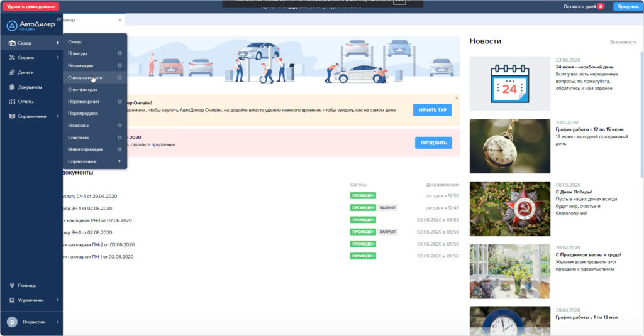Click the Помощь lightbulb icon

pos(12,285)
